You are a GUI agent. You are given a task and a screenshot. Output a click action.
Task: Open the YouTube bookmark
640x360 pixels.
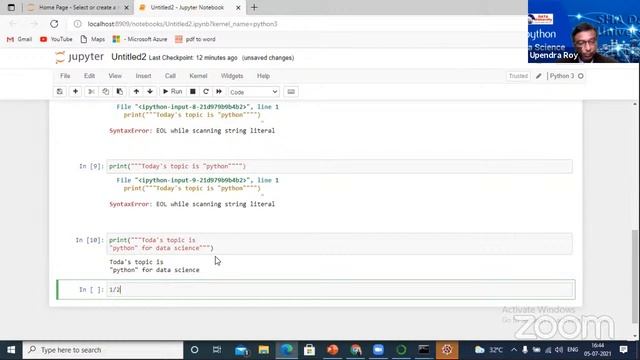pos(56,39)
